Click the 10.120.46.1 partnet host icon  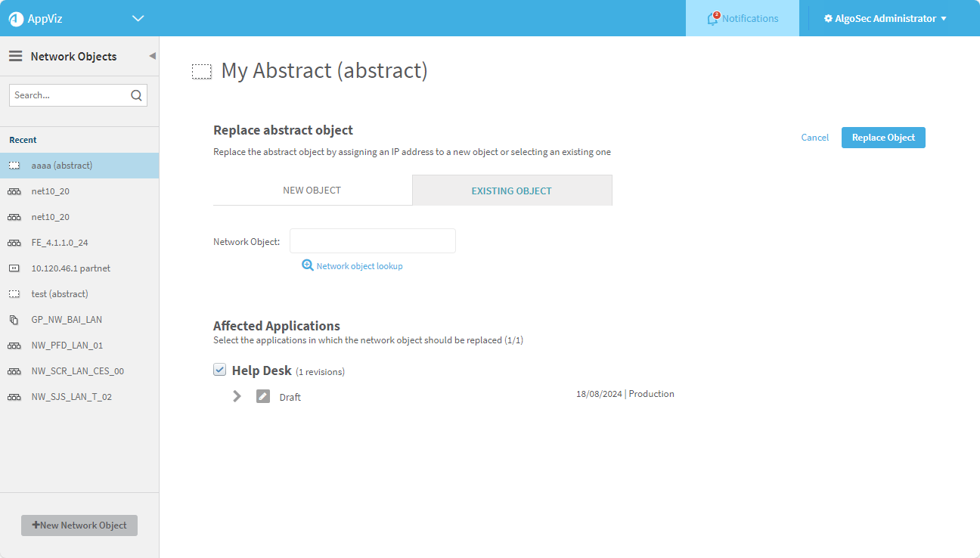coord(14,268)
